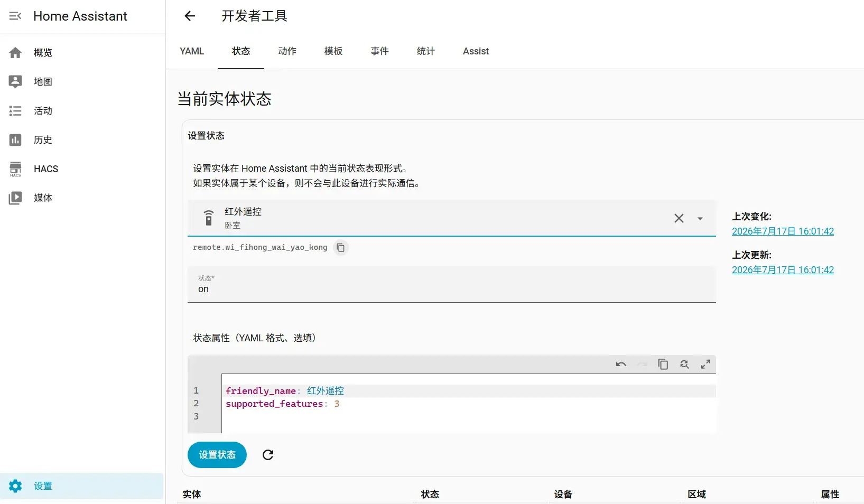Open HACS from the sidebar
Viewport: 864px width, 504px height.
click(x=82, y=169)
